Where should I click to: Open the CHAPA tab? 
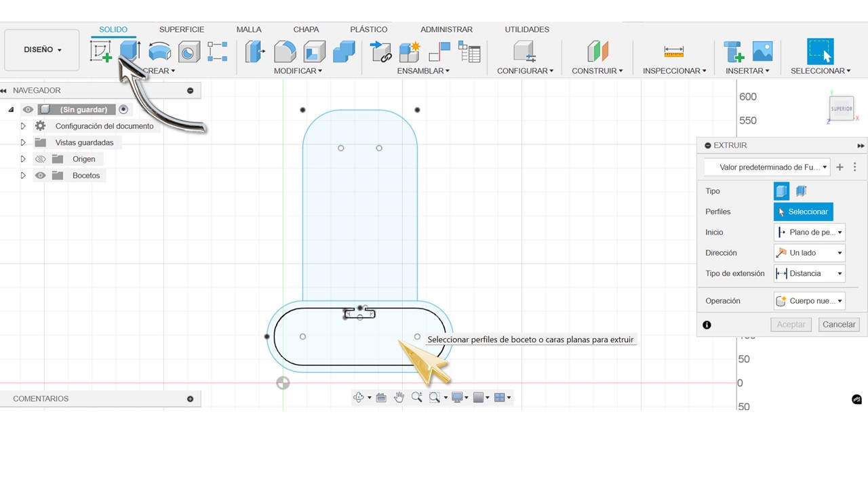(x=307, y=30)
